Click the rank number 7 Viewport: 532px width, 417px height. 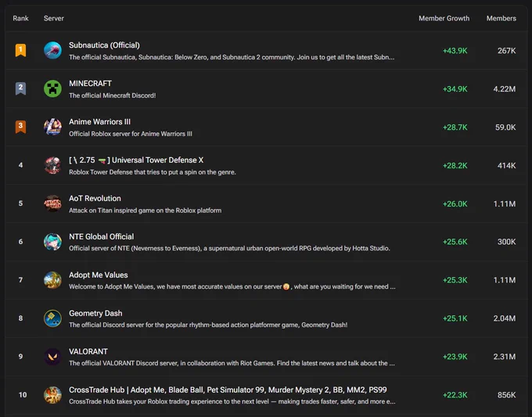tap(20, 280)
